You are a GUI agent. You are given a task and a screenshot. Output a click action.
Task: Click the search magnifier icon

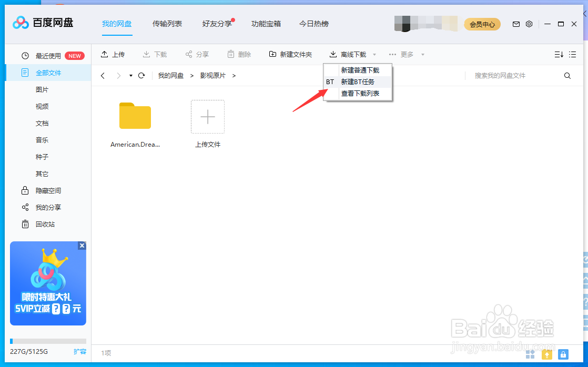click(567, 75)
